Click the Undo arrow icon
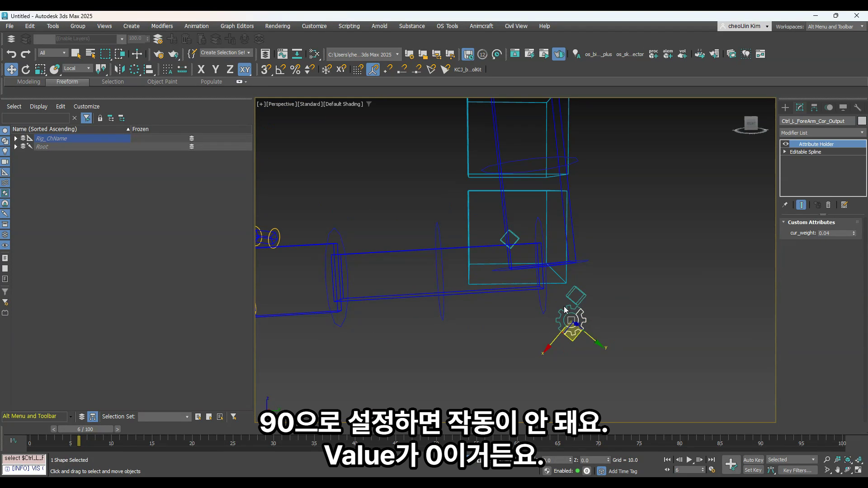868x488 pixels. [11, 54]
